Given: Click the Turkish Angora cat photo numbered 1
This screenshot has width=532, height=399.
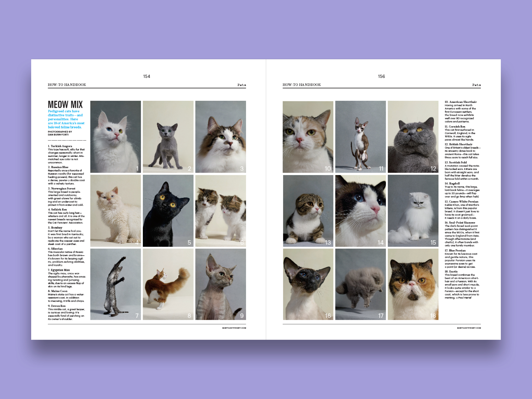Looking at the screenshot, I should [115, 137].
